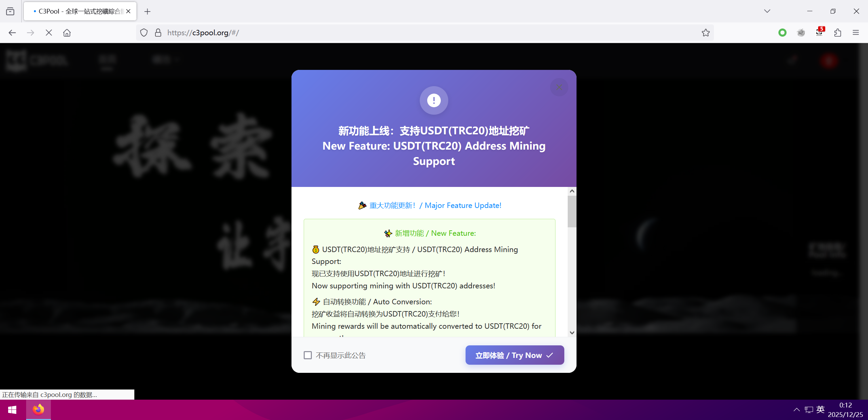868x420 pixels.
Task: Close the announcement dialog with X
Action: [559, 87]
